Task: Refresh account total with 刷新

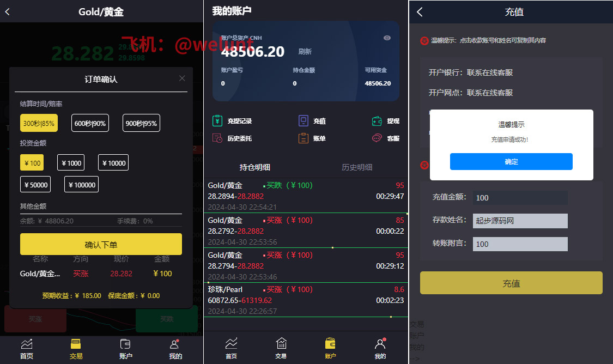Action: pos(305,52)
